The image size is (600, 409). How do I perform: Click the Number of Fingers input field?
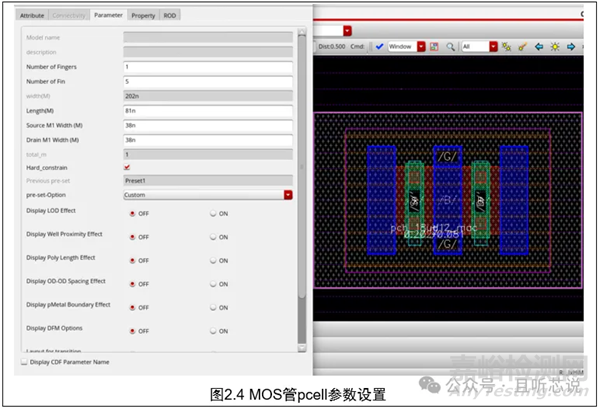(207, 66)
